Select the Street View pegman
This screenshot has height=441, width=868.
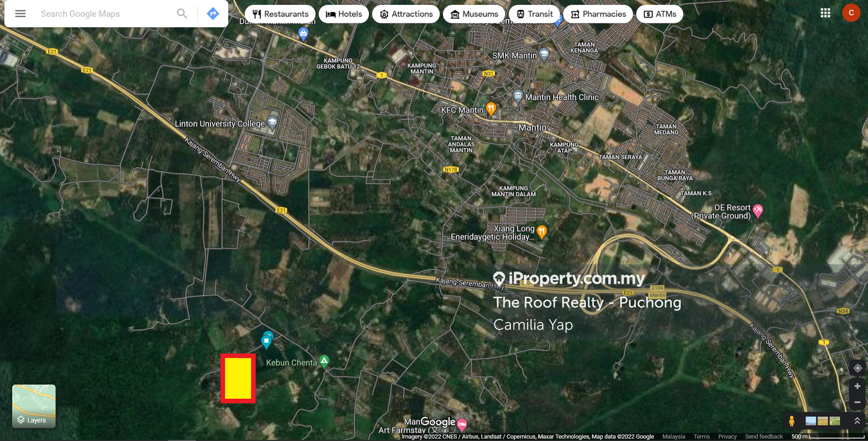(x=791, y=420)
